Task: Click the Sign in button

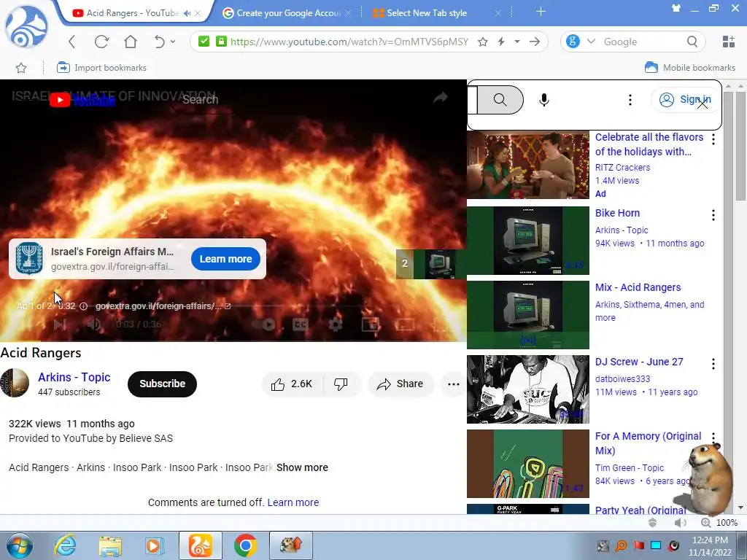Action: pyautogui.click(x=685, y=99)
